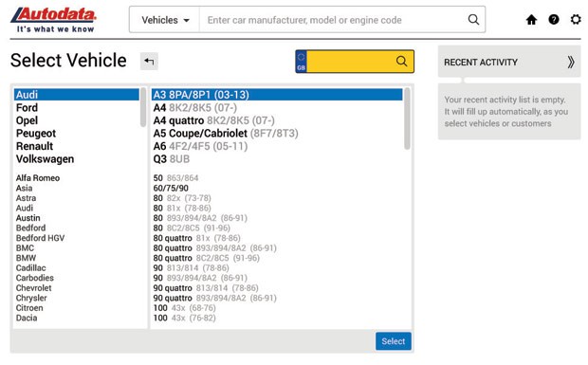Select BMW manufacturer
This screenshot has width=588, height=365.
click(26, 258)
